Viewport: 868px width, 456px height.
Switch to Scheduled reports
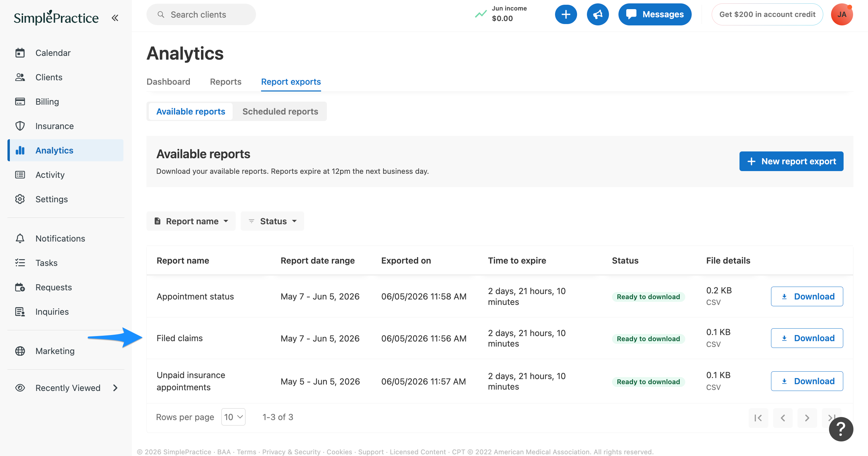(280, 111)
